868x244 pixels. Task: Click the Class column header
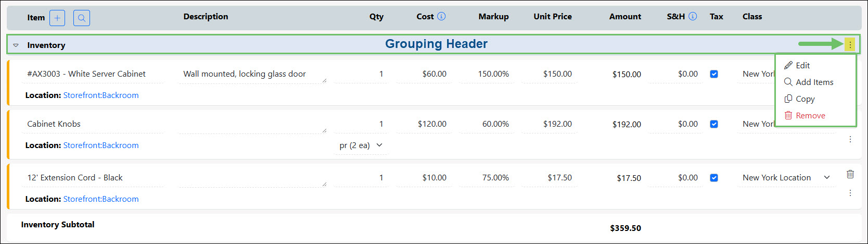click(752, 17)
